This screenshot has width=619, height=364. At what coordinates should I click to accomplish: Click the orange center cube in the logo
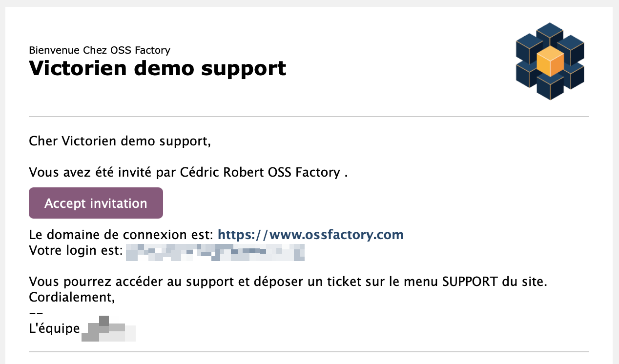point(550,62)
